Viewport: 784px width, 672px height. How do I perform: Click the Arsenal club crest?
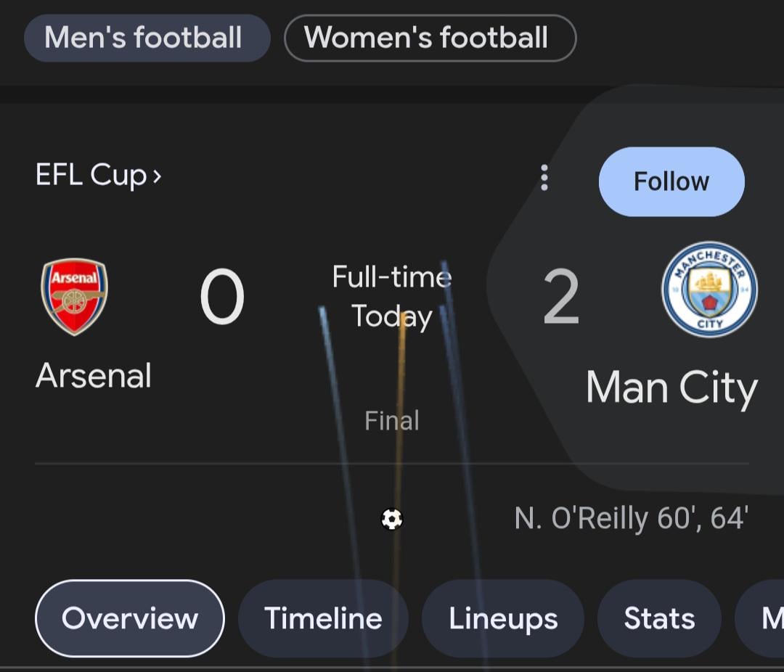pos(74,297)
